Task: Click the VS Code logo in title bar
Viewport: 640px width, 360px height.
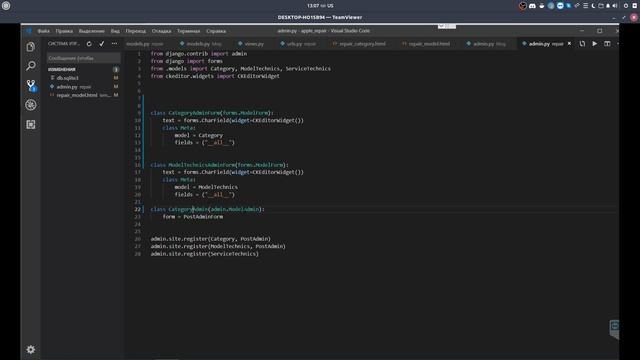Action: [28, 31]
